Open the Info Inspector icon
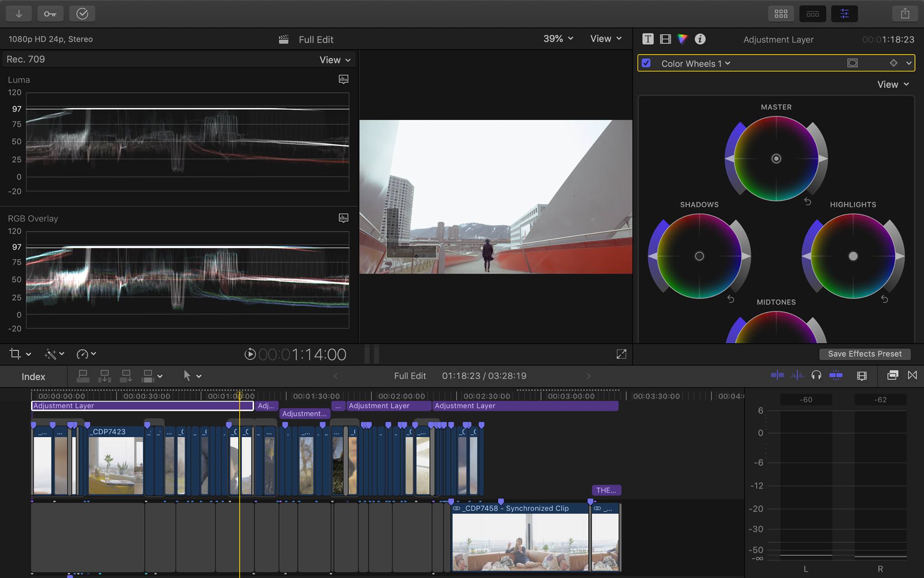This screenshot has width=924, height=578. 700,39
